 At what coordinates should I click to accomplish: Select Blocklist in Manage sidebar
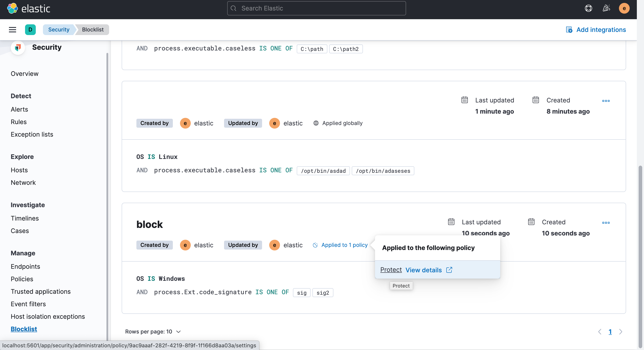(x=24, y=329)
